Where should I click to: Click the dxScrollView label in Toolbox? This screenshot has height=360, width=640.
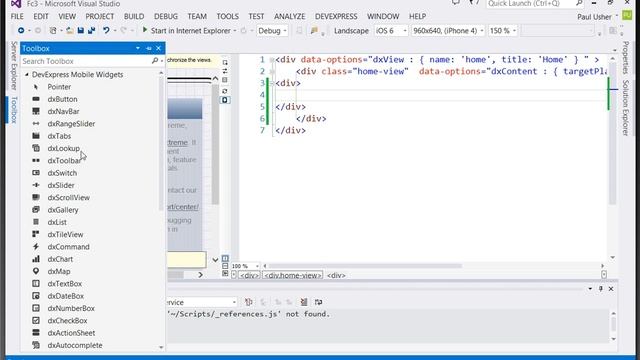click(69, 197)
